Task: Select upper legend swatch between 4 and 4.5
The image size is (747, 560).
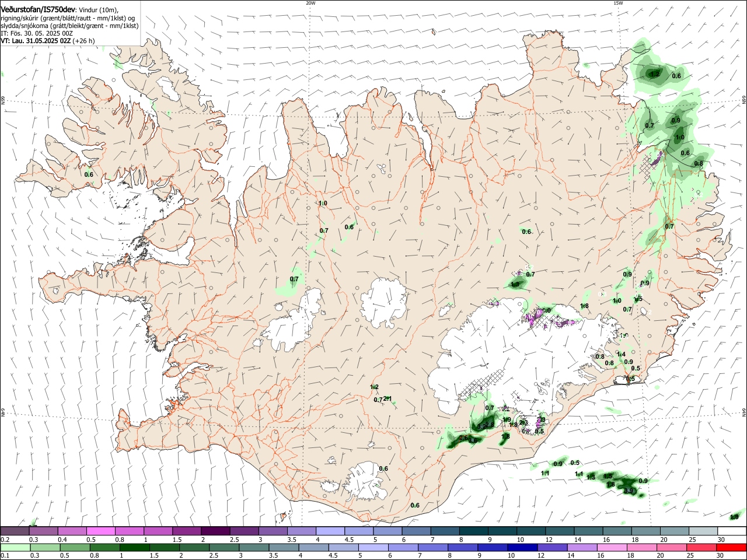Action: [329, 531]
